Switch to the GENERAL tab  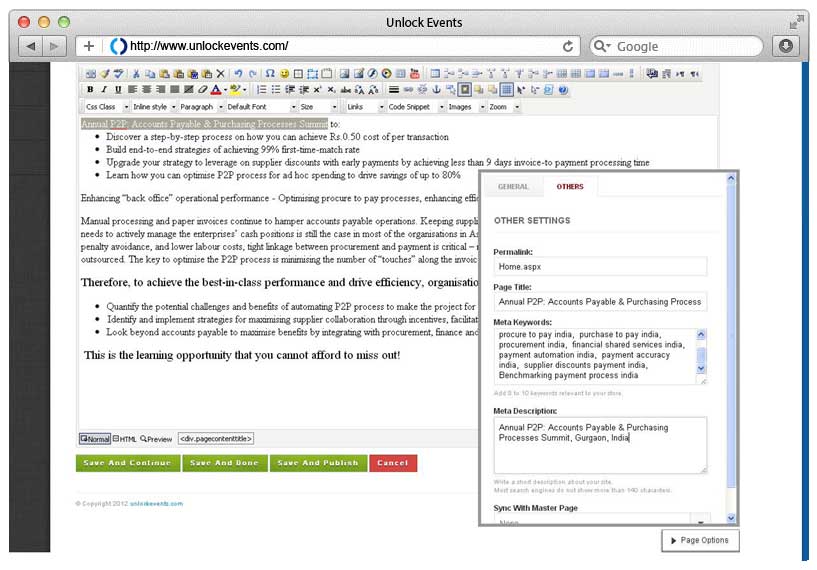513,187
